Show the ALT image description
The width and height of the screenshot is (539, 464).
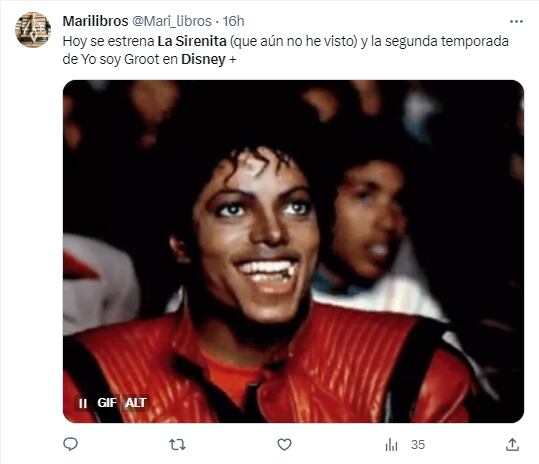[x=136, y=402]
